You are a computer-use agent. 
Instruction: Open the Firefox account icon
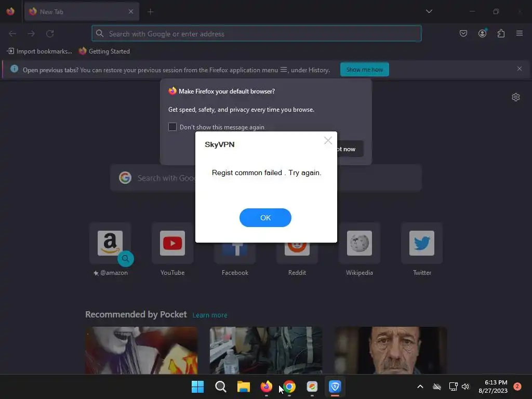(x=482, y=33)
